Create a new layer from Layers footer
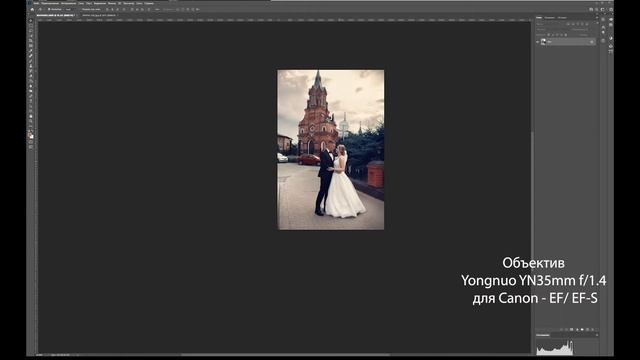The height and width of the screenshot is (360, 640). tap(587, 329)
